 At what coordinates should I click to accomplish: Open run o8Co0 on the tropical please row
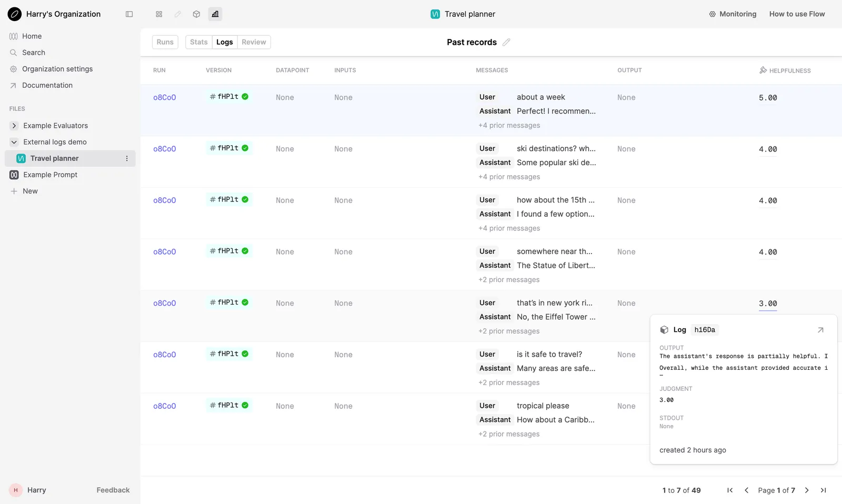click(x=165, y=406)
